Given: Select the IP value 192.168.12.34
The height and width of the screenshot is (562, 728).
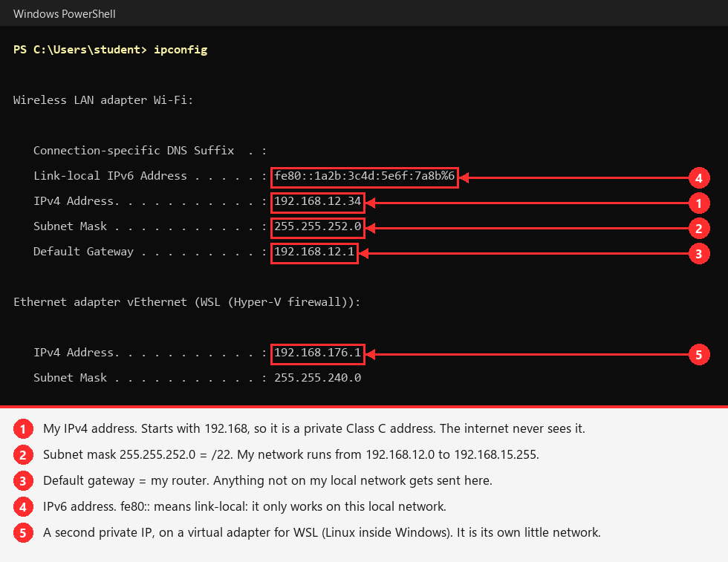Looking at the screenshot, I should coord(318,201).
